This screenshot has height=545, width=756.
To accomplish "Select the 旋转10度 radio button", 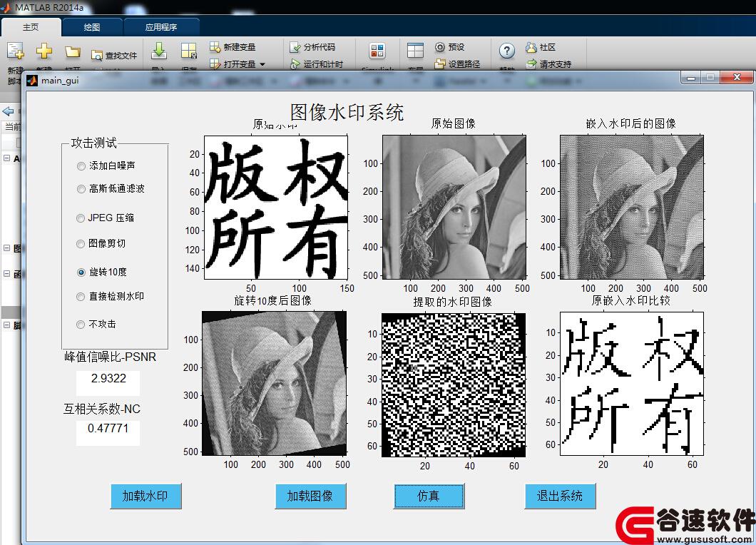I will (x=81, y=272).
